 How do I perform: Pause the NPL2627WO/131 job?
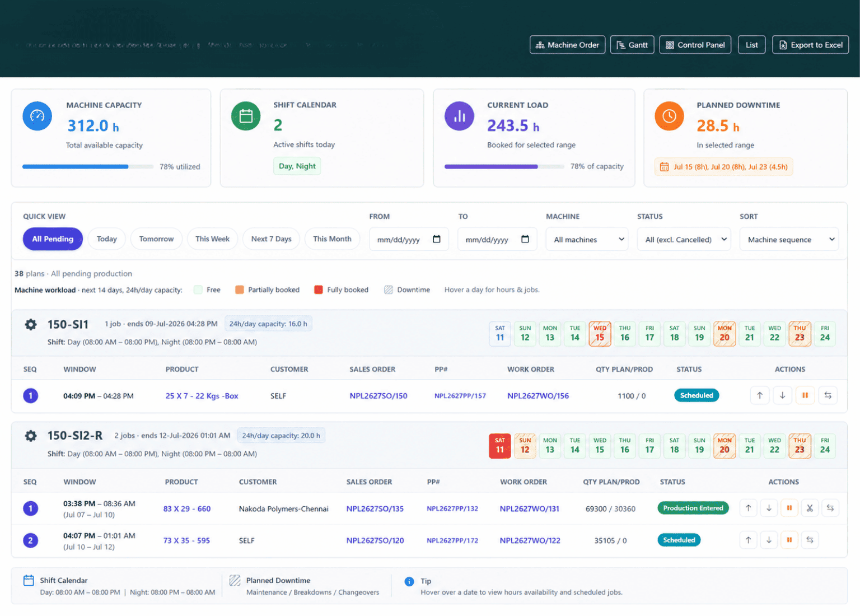pos(789,508)
